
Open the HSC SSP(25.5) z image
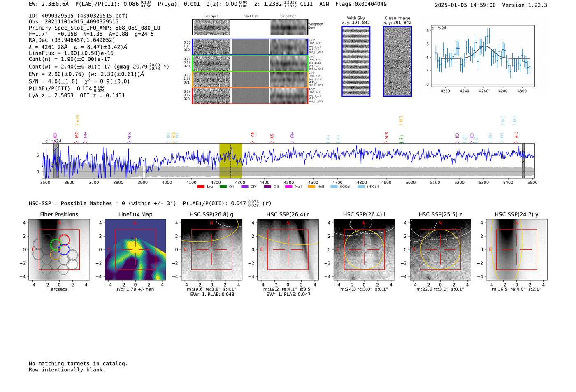(440, 250)
